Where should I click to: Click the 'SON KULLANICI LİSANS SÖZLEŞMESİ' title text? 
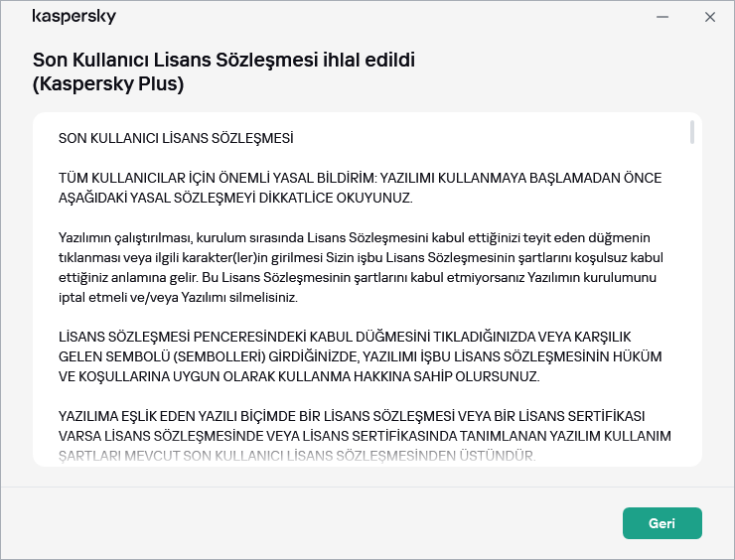click(176, 137)
